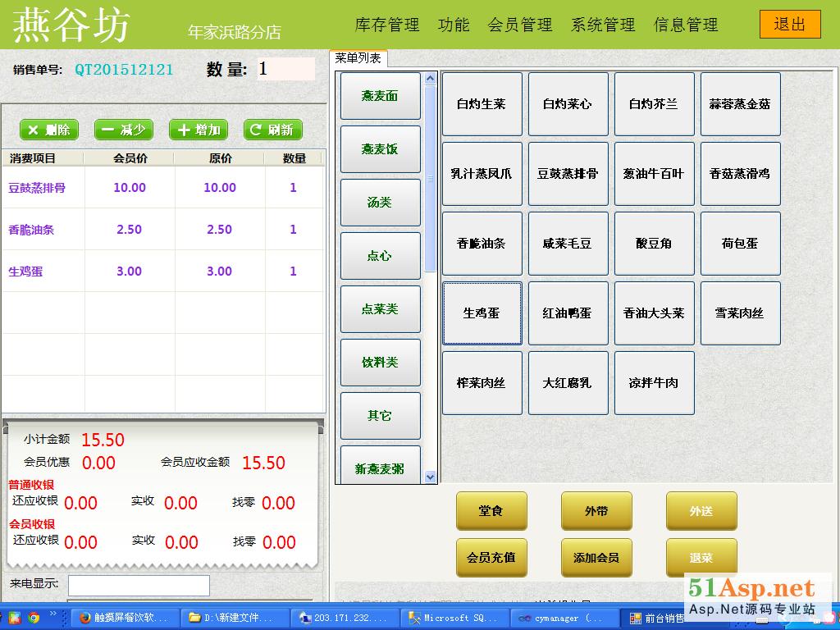Open the 会员管理 menu
Viewport: 840px width, 630px height.
coord(519,25)
